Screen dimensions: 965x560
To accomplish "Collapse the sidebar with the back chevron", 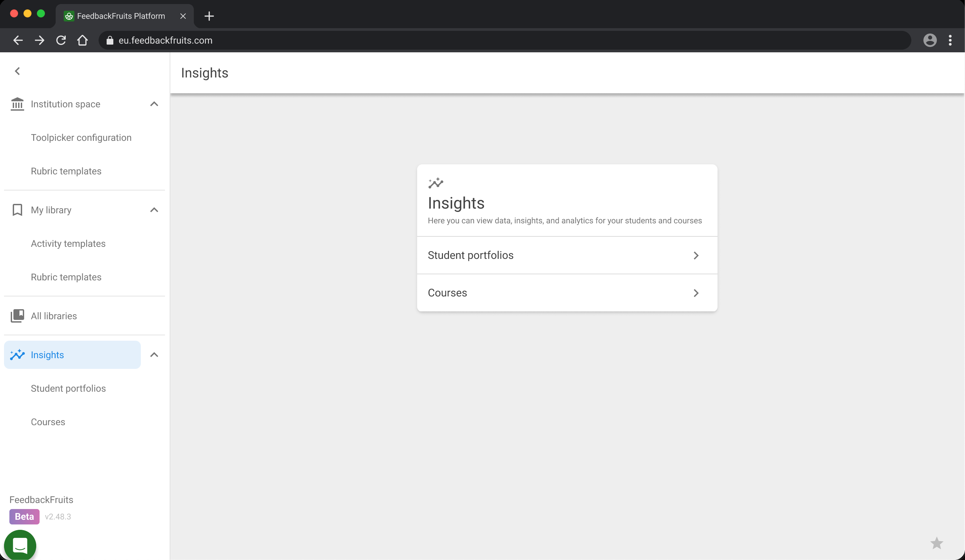I will pyautogui.click(x=17, y=71).
